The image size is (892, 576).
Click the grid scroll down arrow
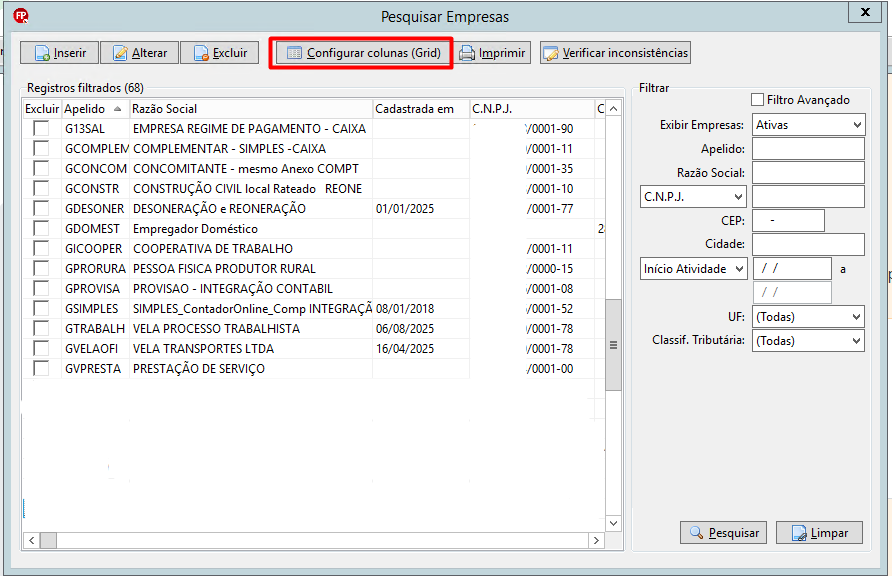pos(613,523)
